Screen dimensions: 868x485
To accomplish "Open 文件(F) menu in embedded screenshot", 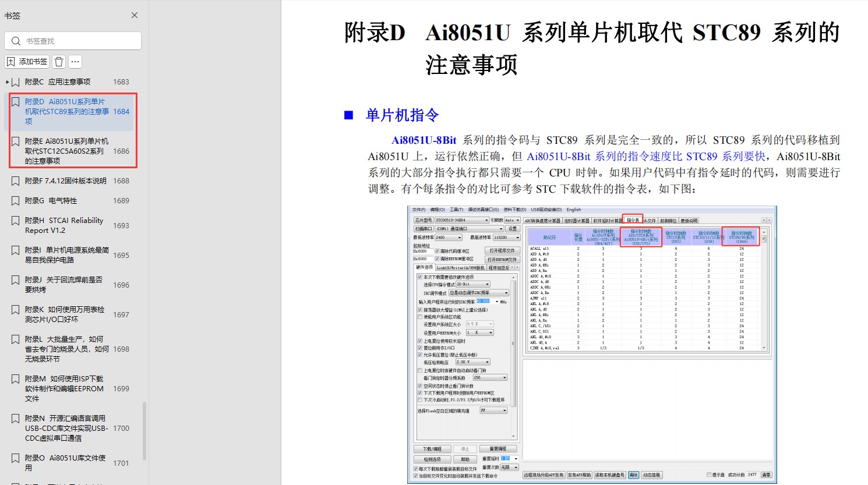I will 418,210.
